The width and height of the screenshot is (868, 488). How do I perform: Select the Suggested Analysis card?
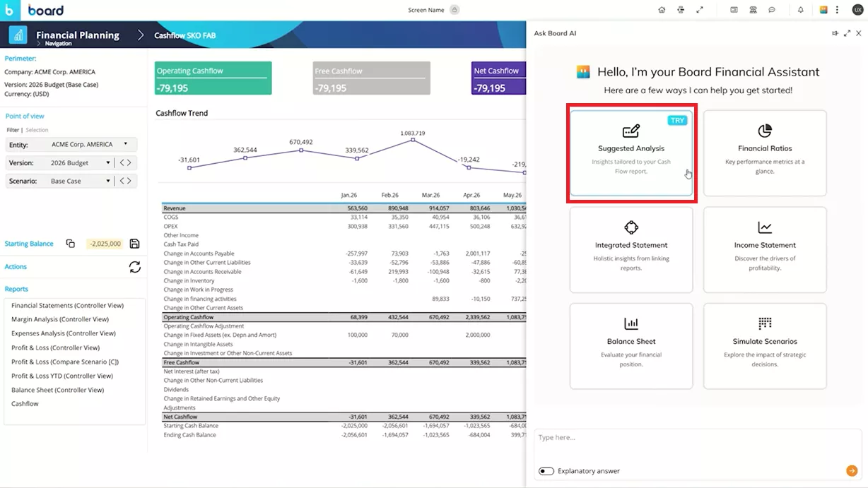pyautogui.click(x=631, y=153)
